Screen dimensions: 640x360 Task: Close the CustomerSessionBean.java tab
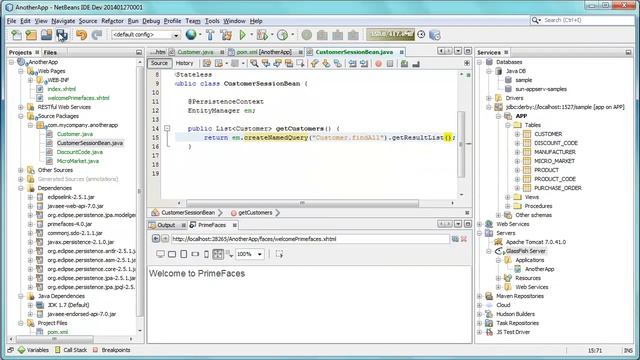[402, 52]
